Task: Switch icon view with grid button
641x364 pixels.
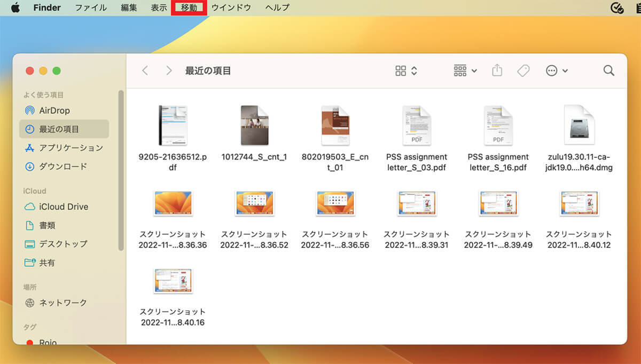Action: [406, 70]
